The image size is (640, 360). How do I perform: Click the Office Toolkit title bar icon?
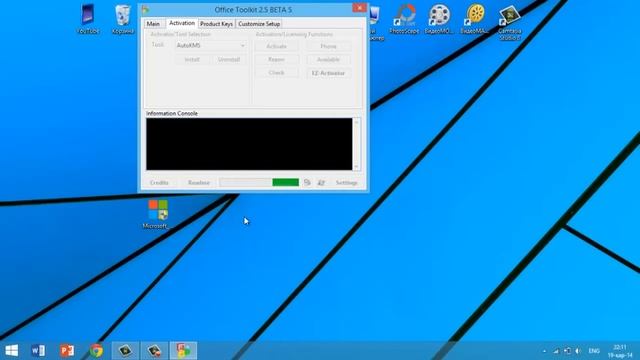tap(145, 9)
